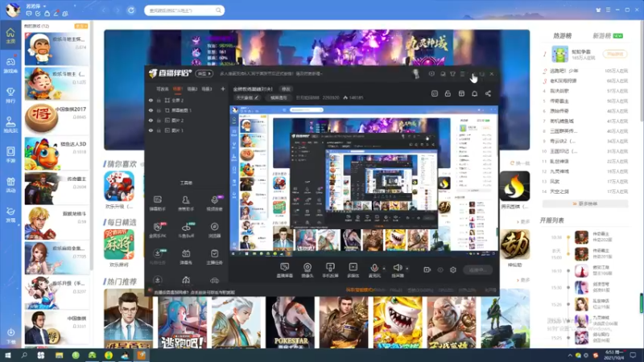Open the 弹幕秀 tool in the streaming toolbox

[186, 257]
